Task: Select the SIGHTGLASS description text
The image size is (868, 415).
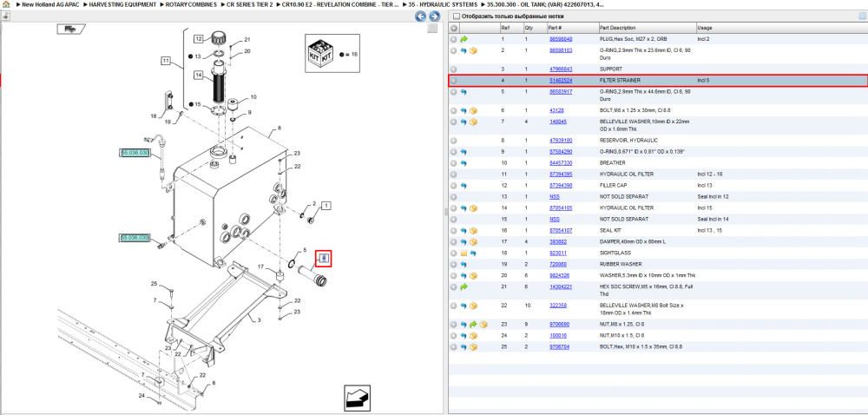Action: [614, 253]
